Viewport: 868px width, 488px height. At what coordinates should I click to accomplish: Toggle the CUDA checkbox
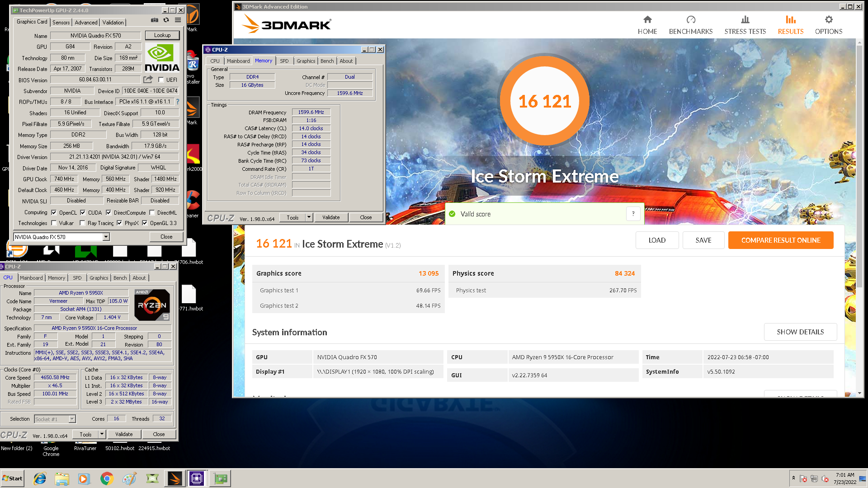(83, 212)
